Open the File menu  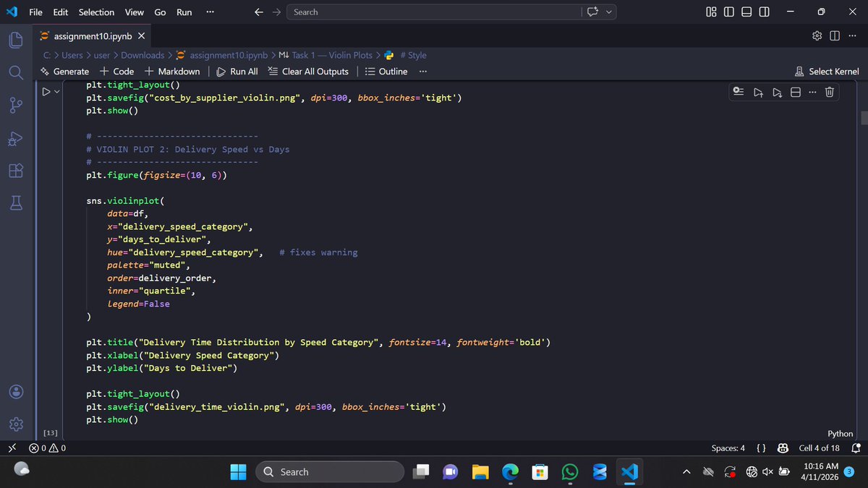36,12
